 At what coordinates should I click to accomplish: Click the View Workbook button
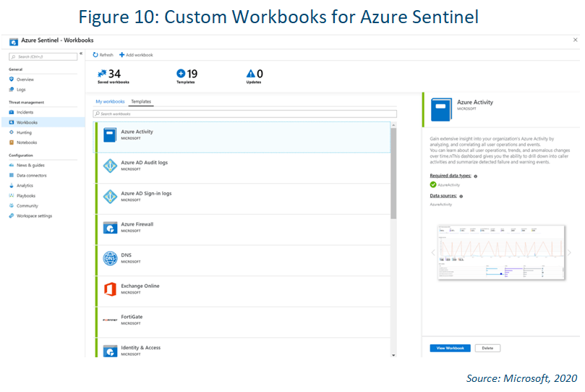(x=450, y=348)
